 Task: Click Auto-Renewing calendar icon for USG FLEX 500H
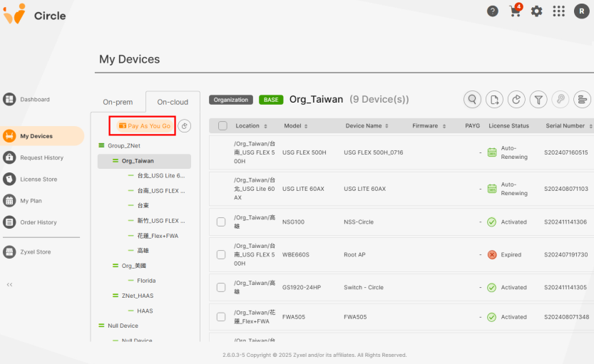pyautogui.click(x=492, y=152)
